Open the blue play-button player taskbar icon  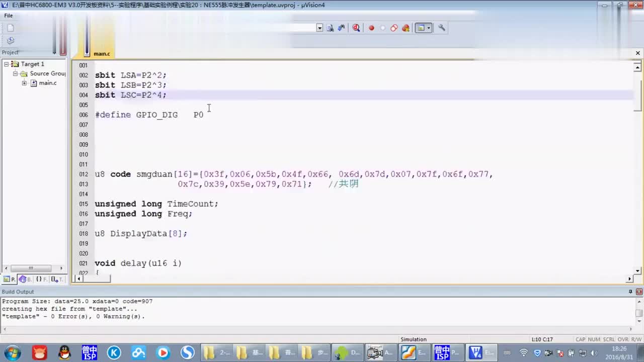(x=163, y=353)
